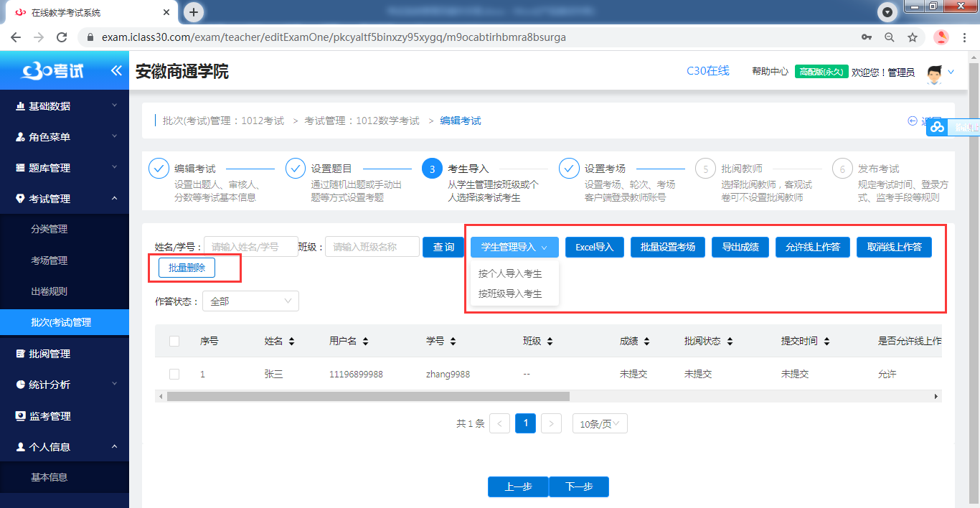The image size is (980, 508).
Task: Check the checkbox for student 张三
Action: 174,374
